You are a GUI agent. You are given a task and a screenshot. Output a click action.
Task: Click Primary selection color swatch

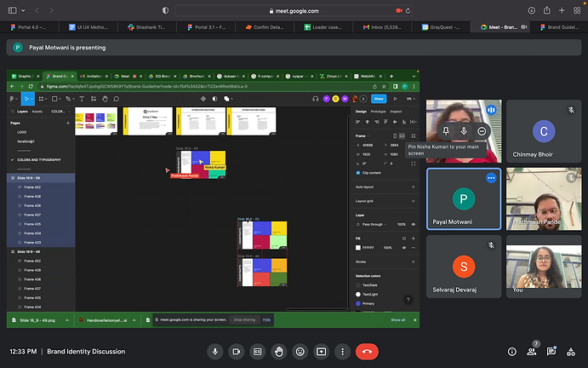coord(358,303)
